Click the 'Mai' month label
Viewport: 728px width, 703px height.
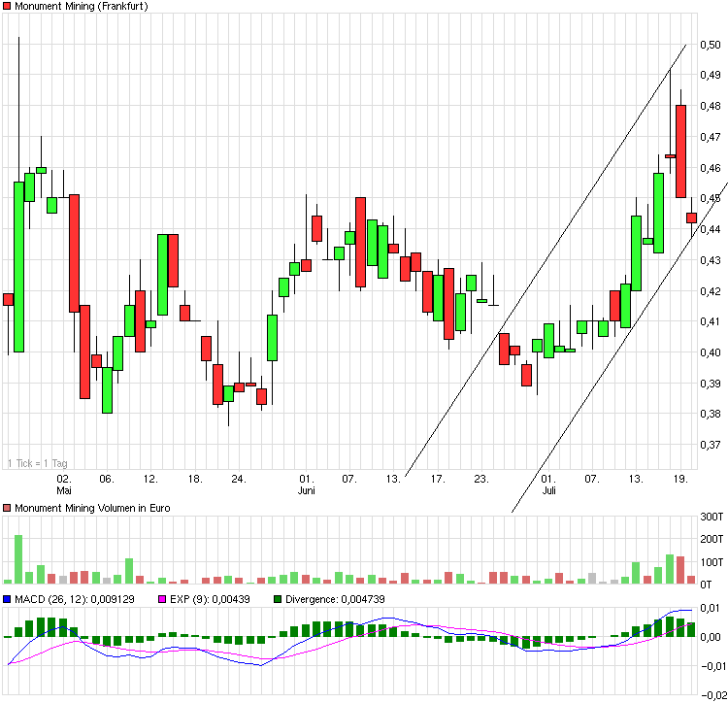64,490
